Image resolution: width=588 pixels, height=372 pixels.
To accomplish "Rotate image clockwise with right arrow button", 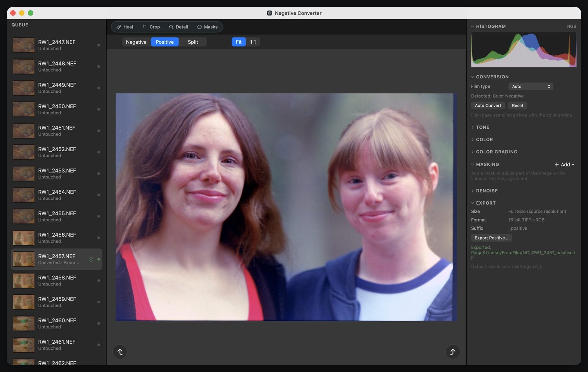I will click(453, 352).
